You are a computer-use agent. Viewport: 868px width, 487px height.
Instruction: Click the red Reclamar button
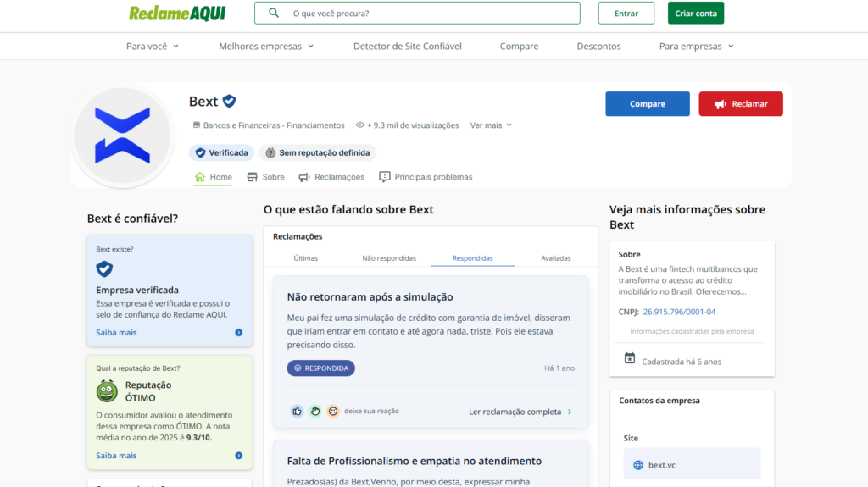click(741, 104)
